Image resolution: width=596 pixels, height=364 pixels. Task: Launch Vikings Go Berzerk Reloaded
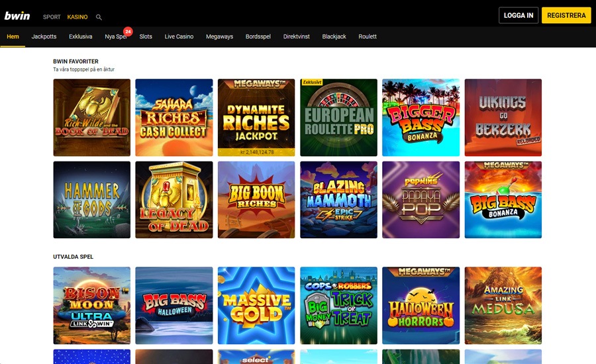pyautogui.click(x=503, y=117)
